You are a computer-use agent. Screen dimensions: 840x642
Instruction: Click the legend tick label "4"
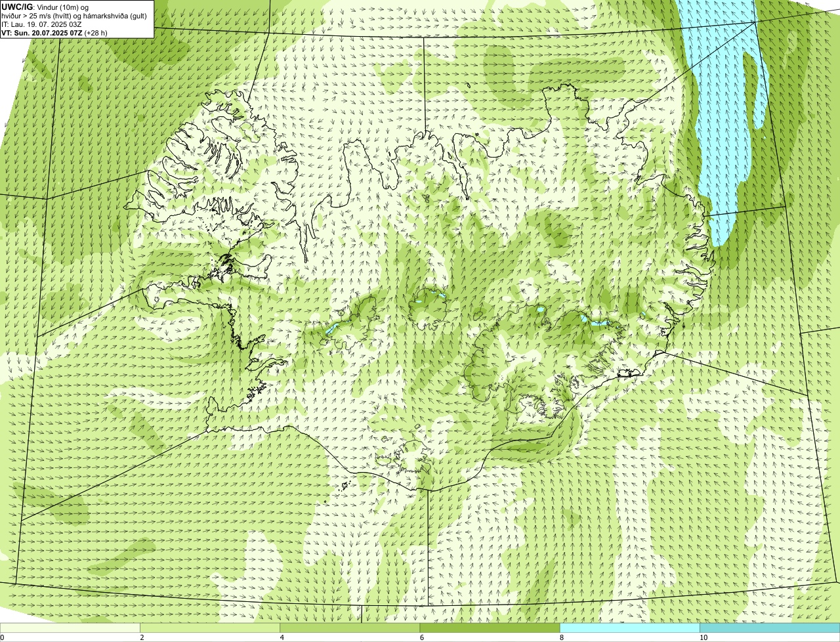click(x=282, y=637)
